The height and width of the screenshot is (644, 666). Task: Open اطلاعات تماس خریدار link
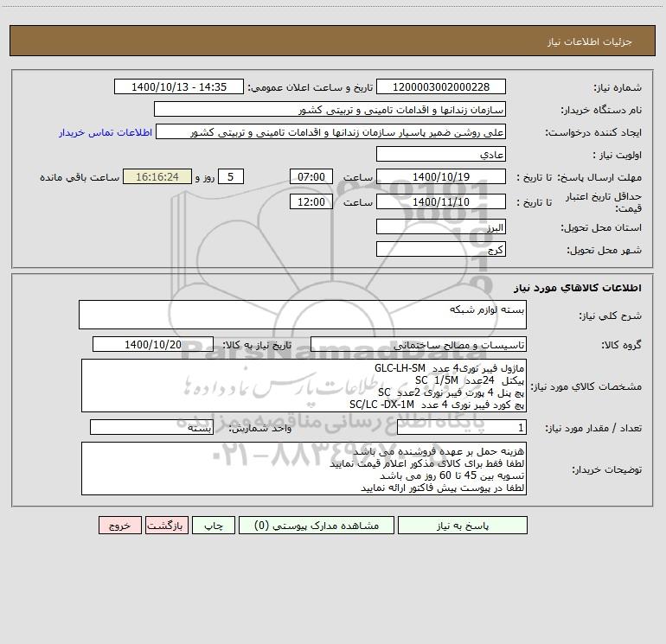[x=106, y=132]
